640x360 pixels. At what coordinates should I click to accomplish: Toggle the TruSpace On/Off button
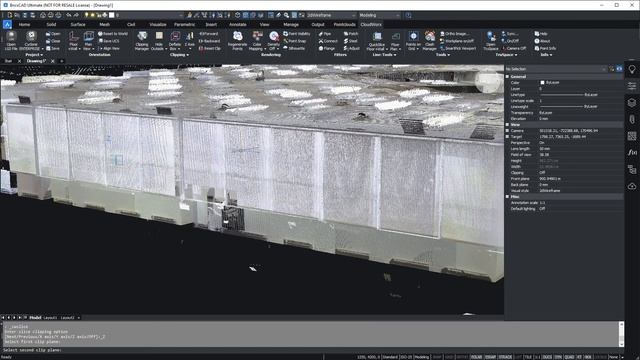510,41
